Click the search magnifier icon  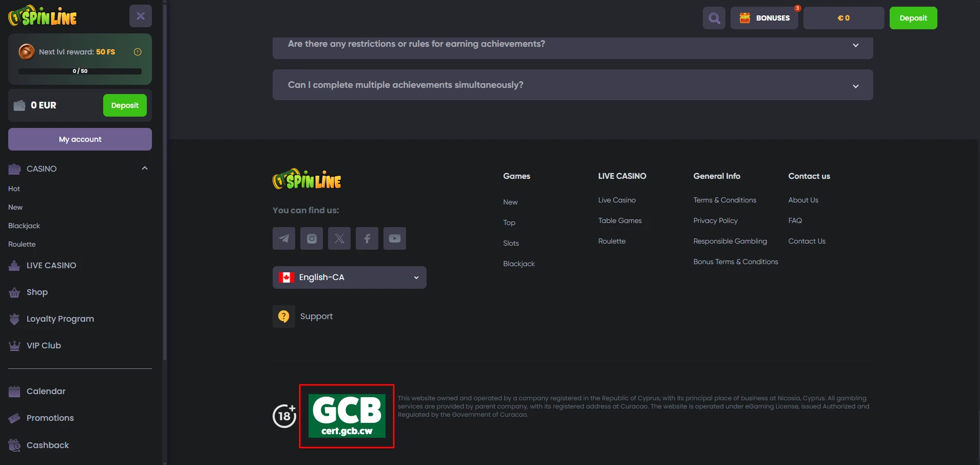point(714,18)
